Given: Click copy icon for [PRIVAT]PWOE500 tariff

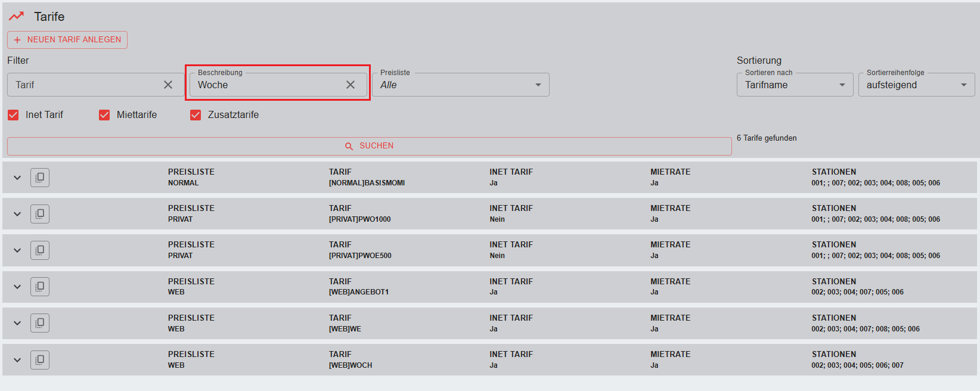Looking at the screenshot, I should click(x=40, y=250).
